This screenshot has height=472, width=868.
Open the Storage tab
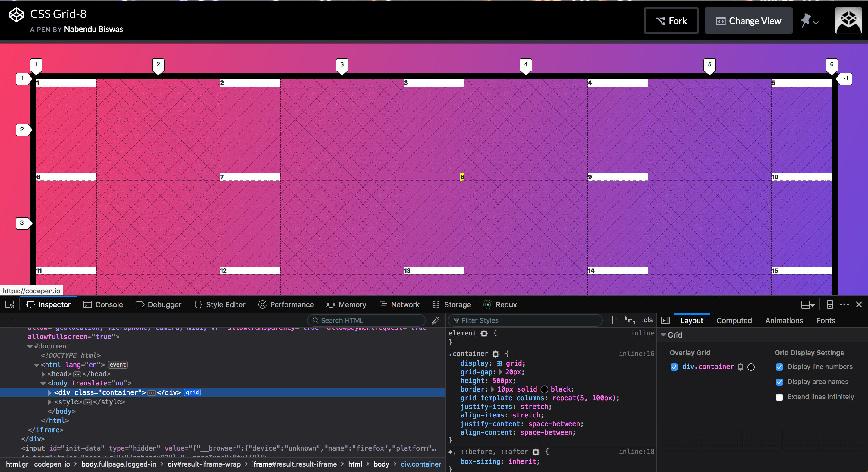point(451,304)
